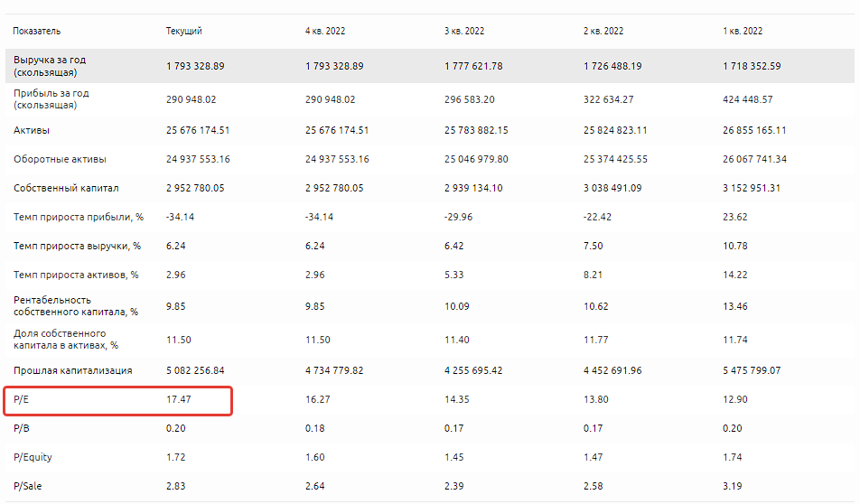Select the revenue growth value 10.78
Viewport: 860px width, 504px height.
(x=735, y=246)
